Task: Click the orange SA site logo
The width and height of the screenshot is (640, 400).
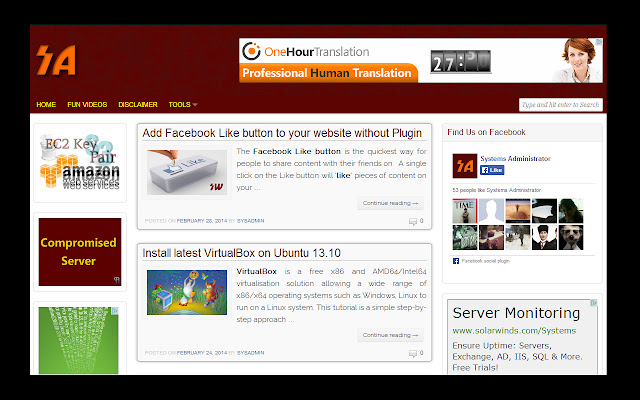Action: 56,60
